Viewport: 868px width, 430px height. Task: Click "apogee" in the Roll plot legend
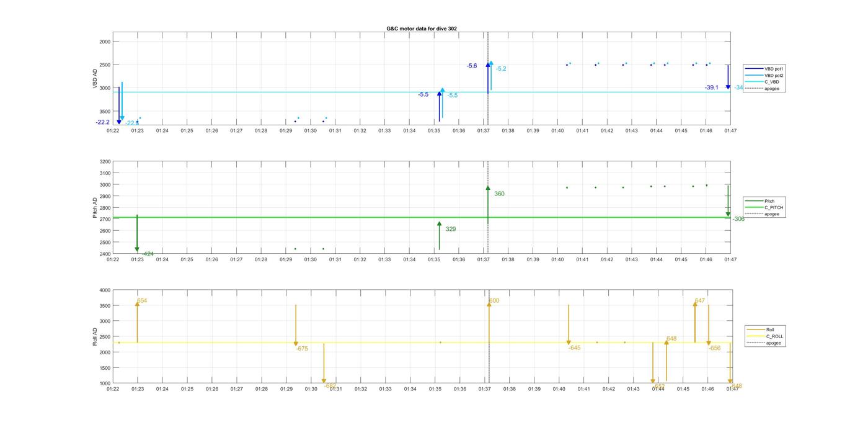click(774, 343)
